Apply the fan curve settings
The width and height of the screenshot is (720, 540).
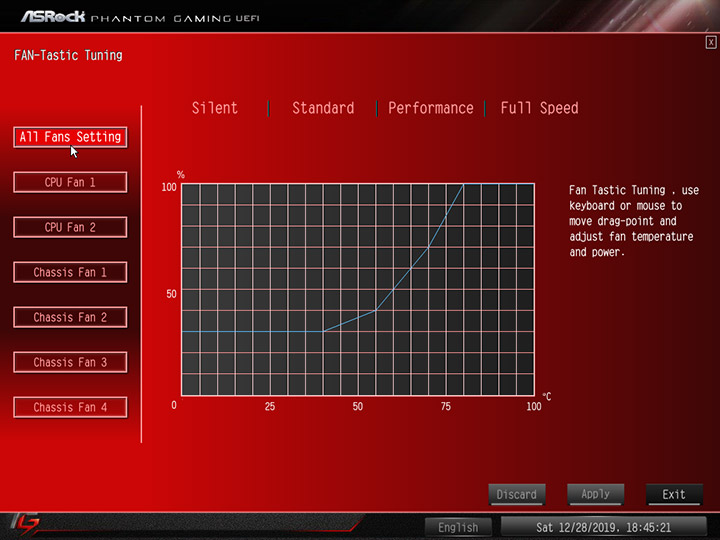click(596, 495)
